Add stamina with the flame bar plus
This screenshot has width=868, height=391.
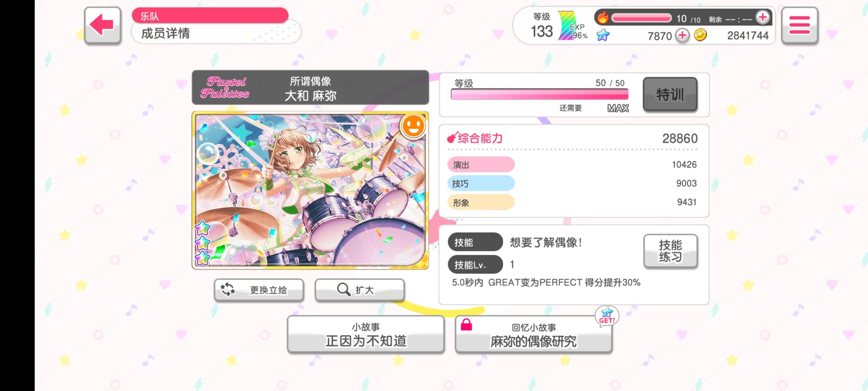pyautogui.click(x=763, y=17)
